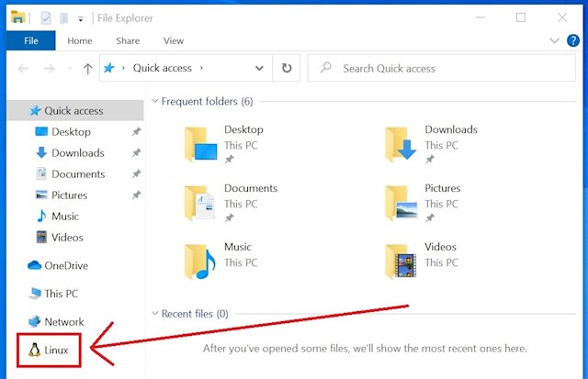588x379 pixels.
Task: Switch to the Share ribbon tab
Action: pos(128,40)
